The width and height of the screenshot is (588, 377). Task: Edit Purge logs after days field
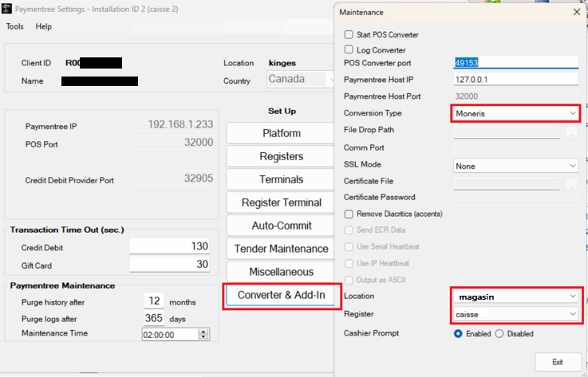click(154, 318)
